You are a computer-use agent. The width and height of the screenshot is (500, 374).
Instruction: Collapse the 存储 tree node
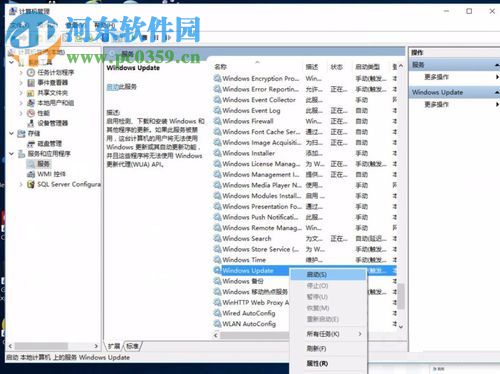click(x=12, y=133)
